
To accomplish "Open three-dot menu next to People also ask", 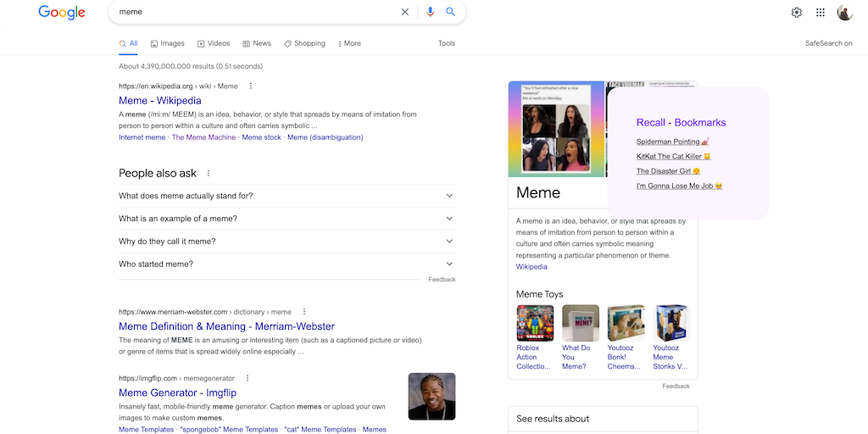I will pyautogui.click(x=209, y=173).
